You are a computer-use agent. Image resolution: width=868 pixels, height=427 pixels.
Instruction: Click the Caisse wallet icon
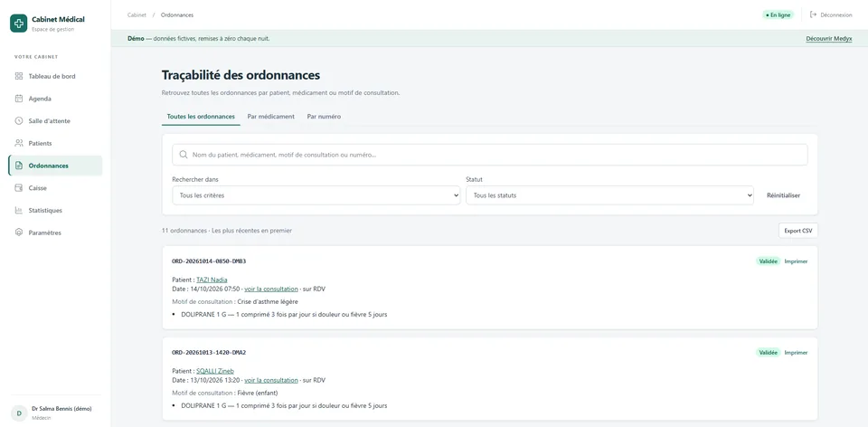click(x=19, y=188)
